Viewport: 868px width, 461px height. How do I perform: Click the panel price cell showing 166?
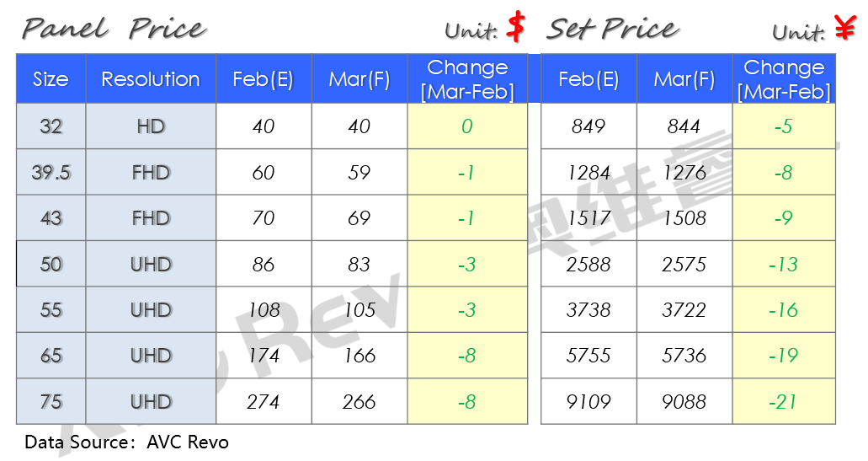pos(359,356)
